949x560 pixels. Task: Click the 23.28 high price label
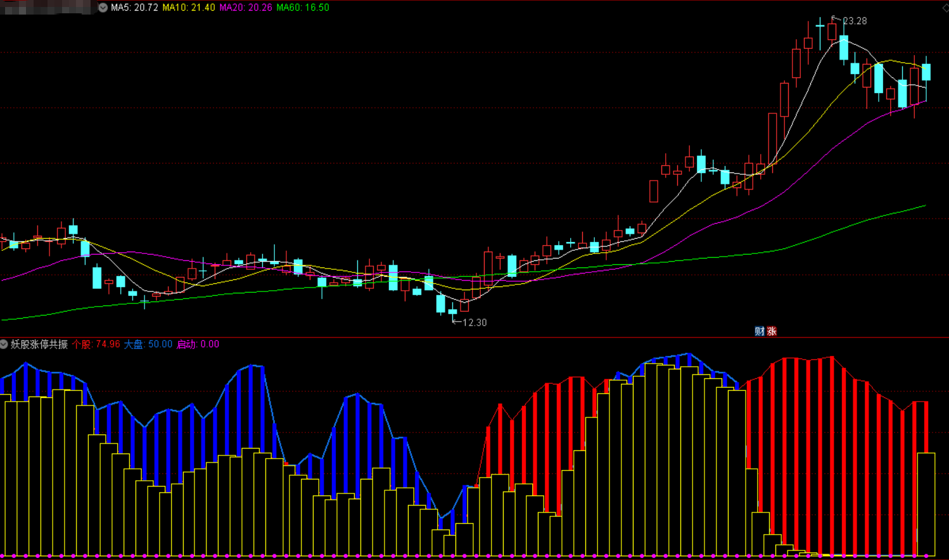(855, 21)
